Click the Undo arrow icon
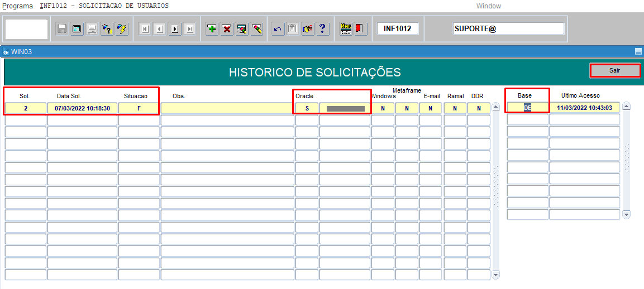 (278, 29)
